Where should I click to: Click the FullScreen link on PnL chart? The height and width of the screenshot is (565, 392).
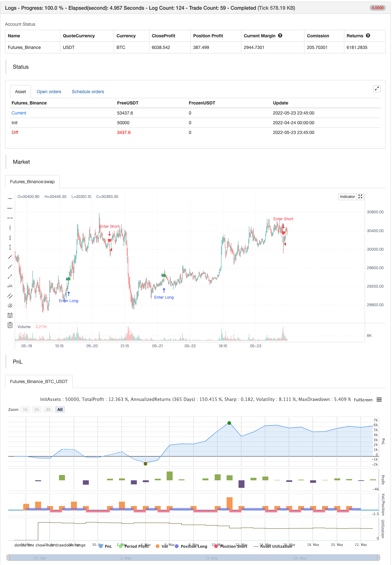click(363, 400)
